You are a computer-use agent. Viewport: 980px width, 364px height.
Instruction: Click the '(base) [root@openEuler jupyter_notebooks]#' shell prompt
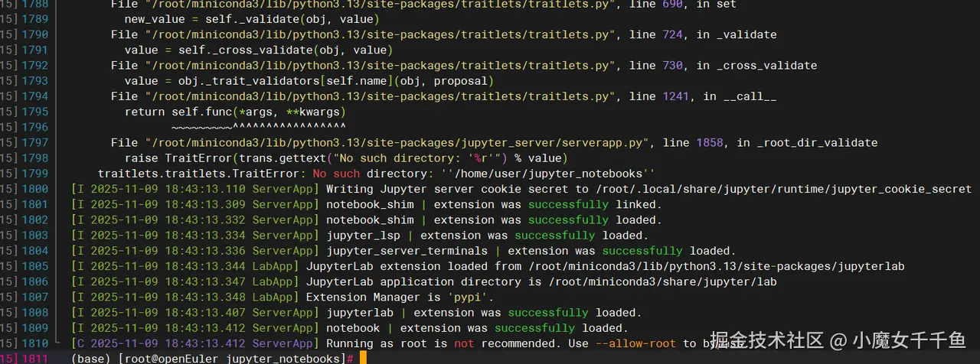[x=212, y=359]
